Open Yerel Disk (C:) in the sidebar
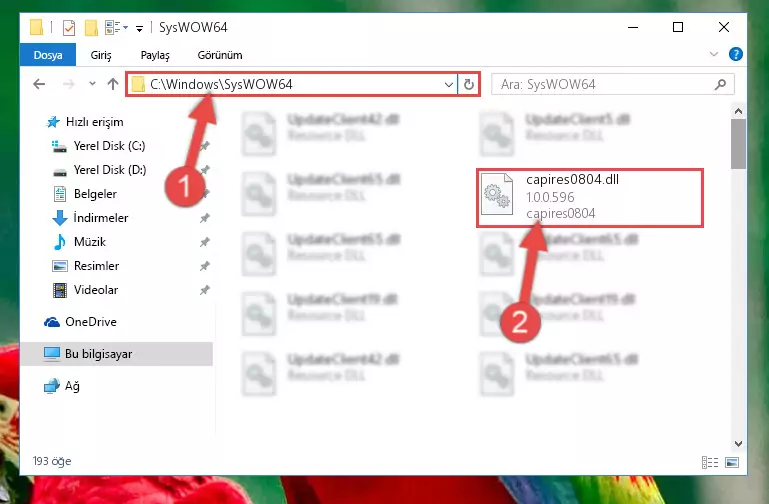The image size is (769, 504). click(x=109, y=146)
